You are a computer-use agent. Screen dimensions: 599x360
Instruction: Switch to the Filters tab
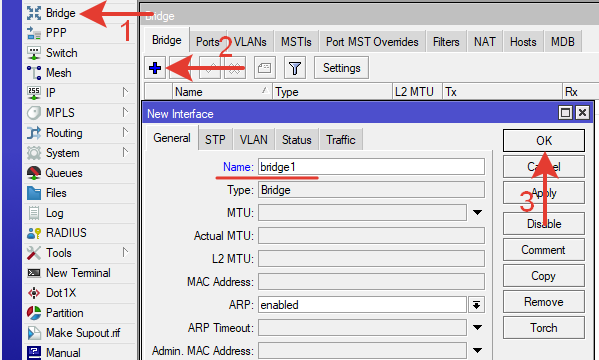tap(446, 42)
